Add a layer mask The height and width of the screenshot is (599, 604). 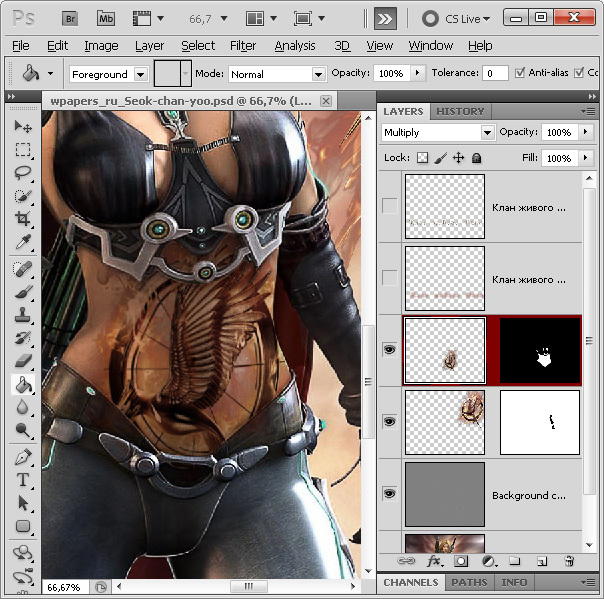461,561
